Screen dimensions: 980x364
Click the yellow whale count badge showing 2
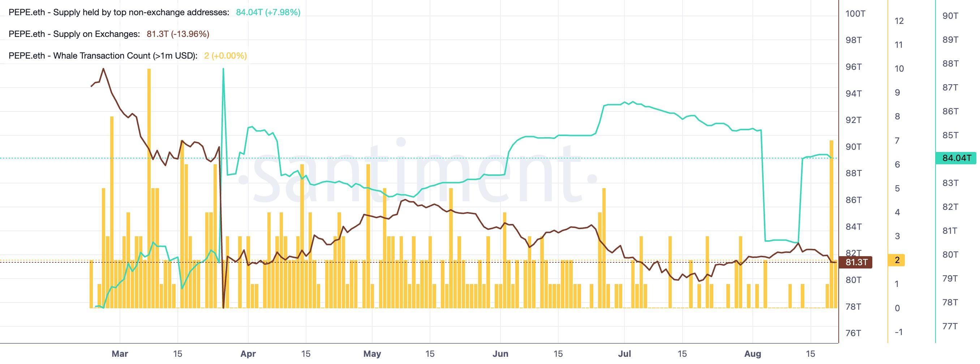(896, 260)
